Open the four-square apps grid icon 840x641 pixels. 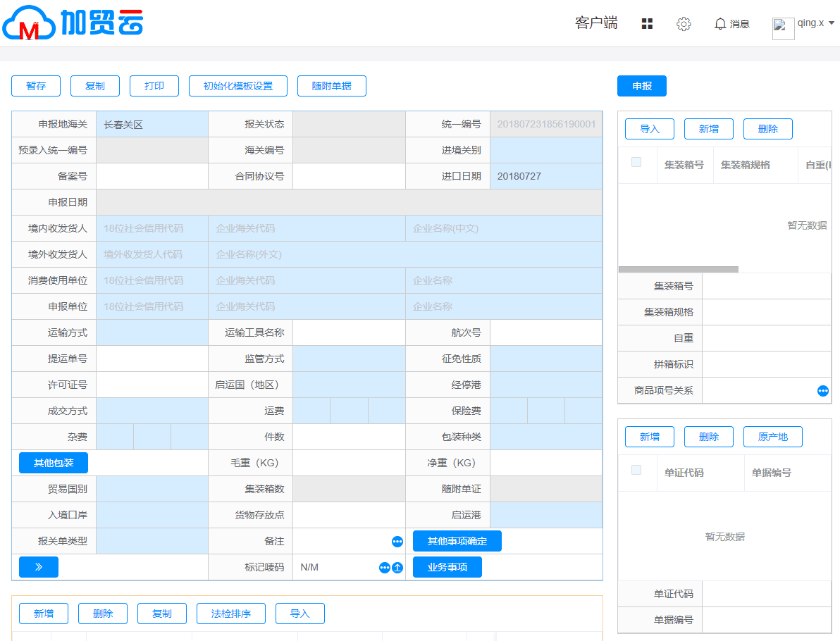pos(647,24)
